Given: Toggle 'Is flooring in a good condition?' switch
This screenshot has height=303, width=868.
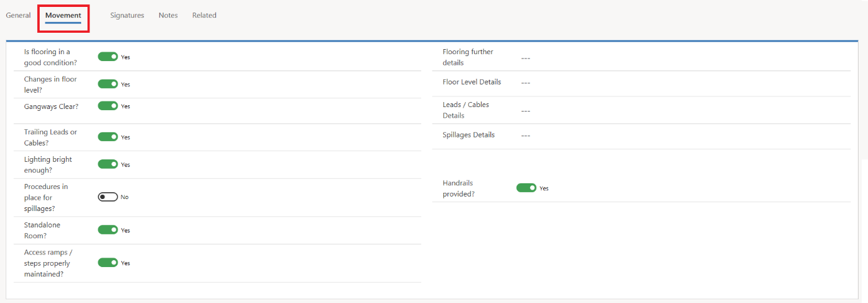Looking at the screenshot, I should (108, 57).
